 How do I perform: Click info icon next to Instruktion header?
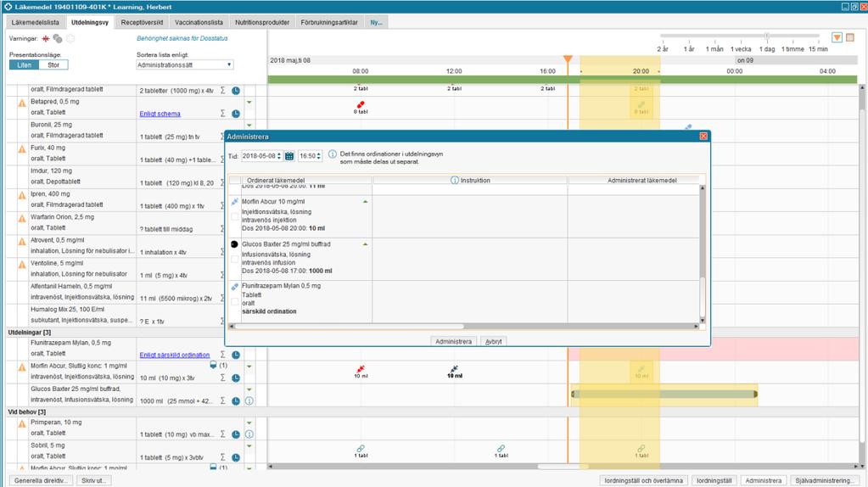[x=455, y=181]
